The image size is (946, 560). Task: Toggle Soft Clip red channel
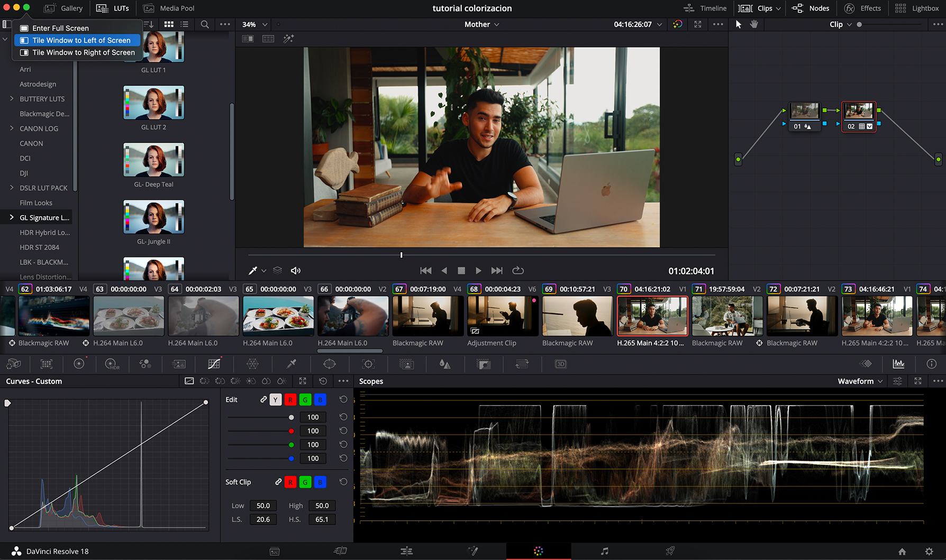[x=290, y=482]
